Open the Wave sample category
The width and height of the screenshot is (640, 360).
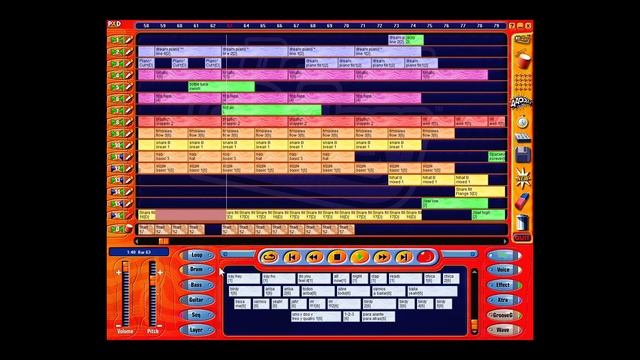point(504,330)
